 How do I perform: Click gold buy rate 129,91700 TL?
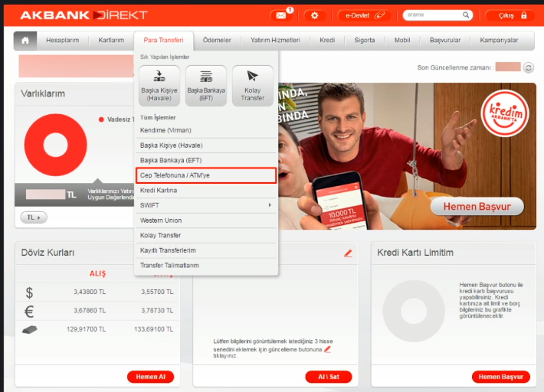point(86,329)
